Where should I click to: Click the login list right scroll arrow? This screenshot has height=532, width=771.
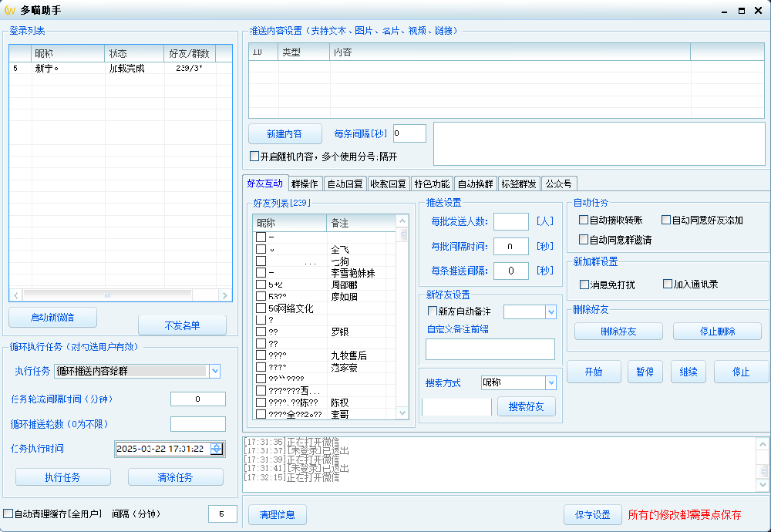pyautogui.click(x=224, y=295)
